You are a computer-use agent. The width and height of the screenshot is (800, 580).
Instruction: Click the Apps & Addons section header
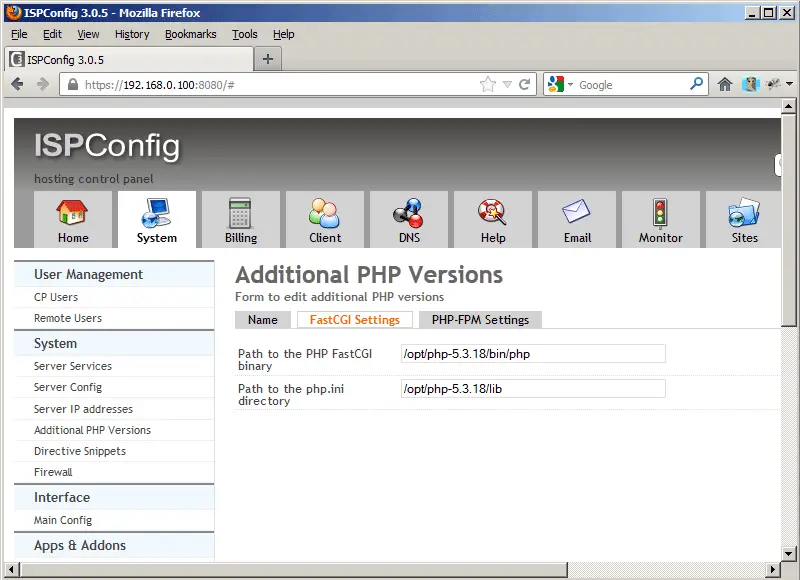pyautogui.click(x=114, y=545)
